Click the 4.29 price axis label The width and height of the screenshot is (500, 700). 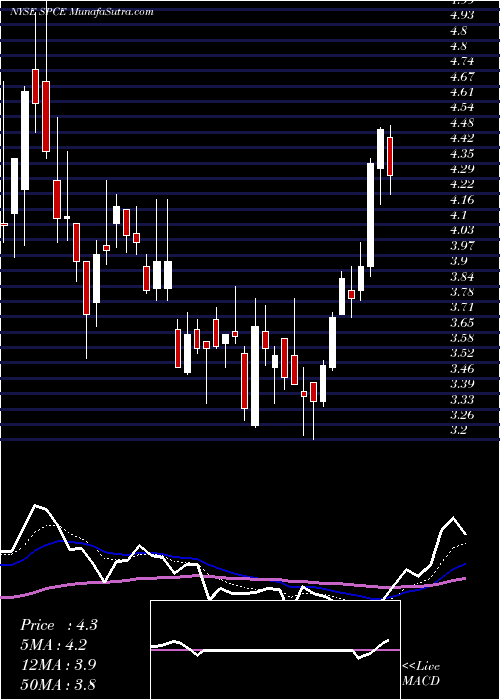click(x=462, y=169)
